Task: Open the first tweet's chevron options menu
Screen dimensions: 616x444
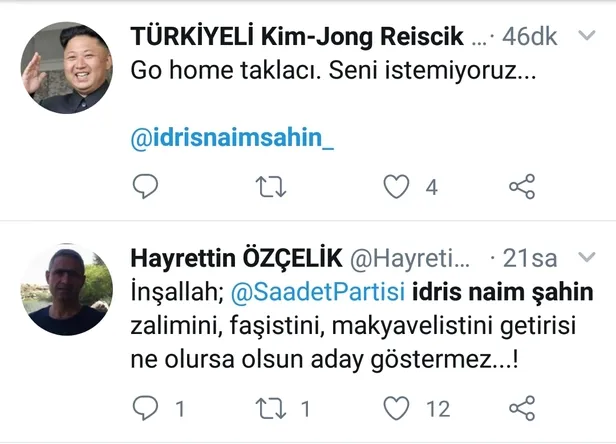Action: pyautogui.click(x=586, y=37)
